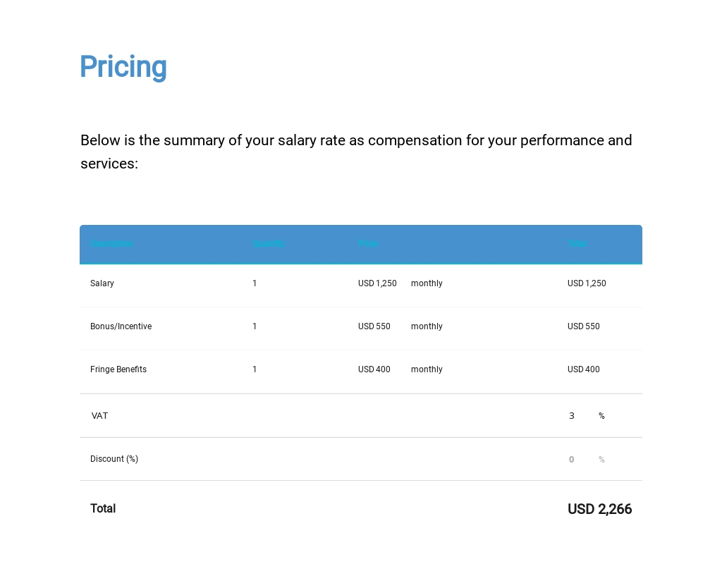Edit the Bonus/Incentive price USD 550

pyautogui.click(x=374, y=326)
